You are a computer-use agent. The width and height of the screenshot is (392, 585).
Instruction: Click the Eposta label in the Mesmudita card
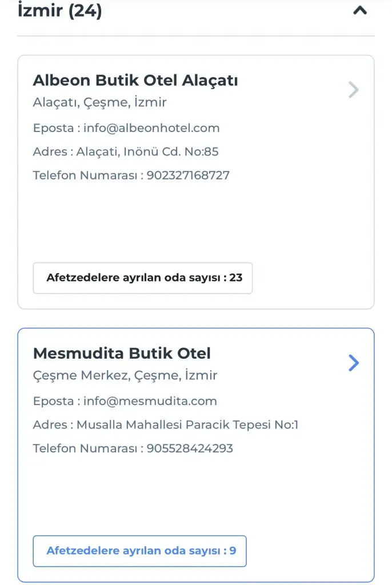(x=53, y=401)
